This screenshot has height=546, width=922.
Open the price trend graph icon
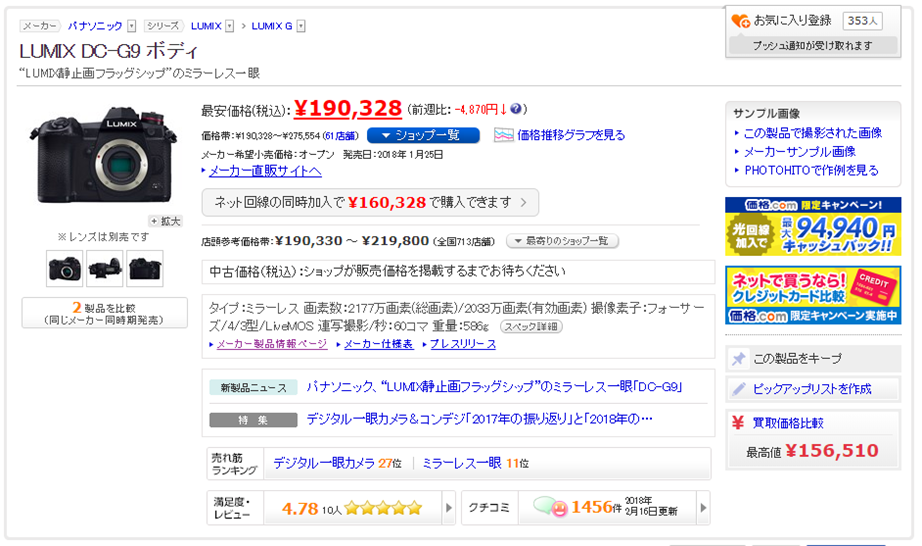click(x=504, y=135)
